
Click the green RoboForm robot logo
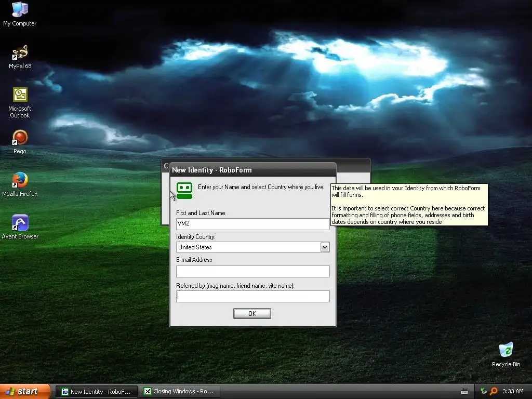184,191
